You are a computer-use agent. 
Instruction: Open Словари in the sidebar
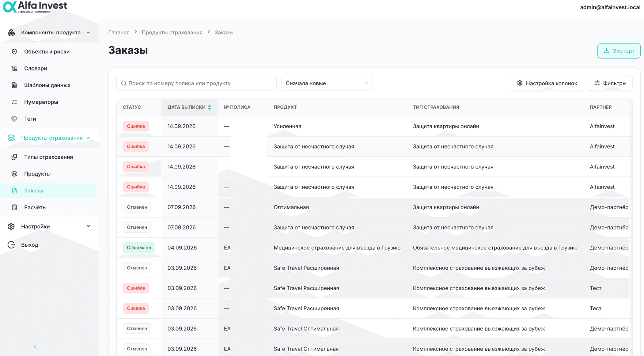(x=36, y=68)
